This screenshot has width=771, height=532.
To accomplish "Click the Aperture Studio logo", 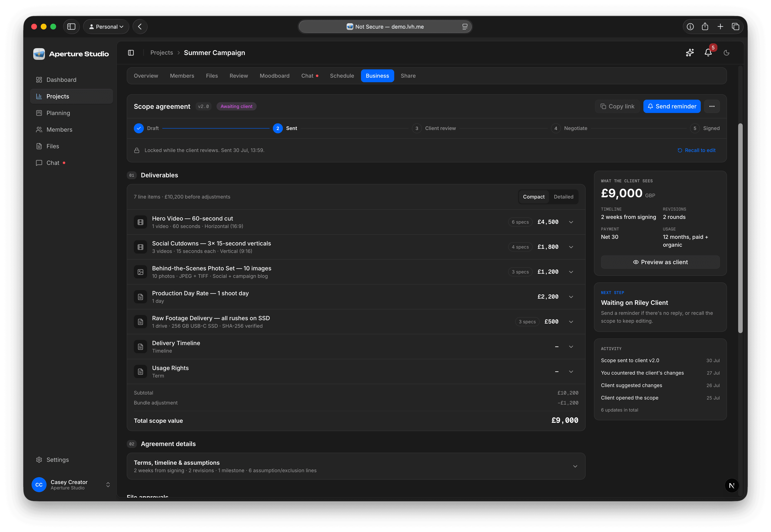I will [x=39, y=54].
